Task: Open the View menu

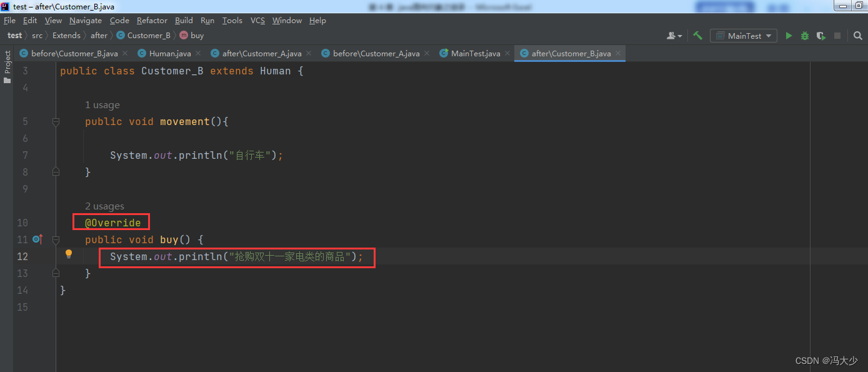Action: coord(53,21)
